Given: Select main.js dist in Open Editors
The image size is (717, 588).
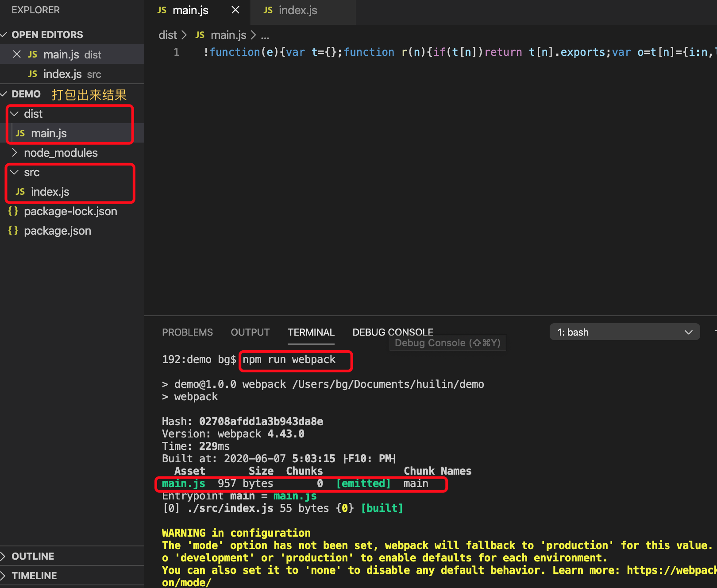Looking at the screenshot, I should [x=72, y=54].
